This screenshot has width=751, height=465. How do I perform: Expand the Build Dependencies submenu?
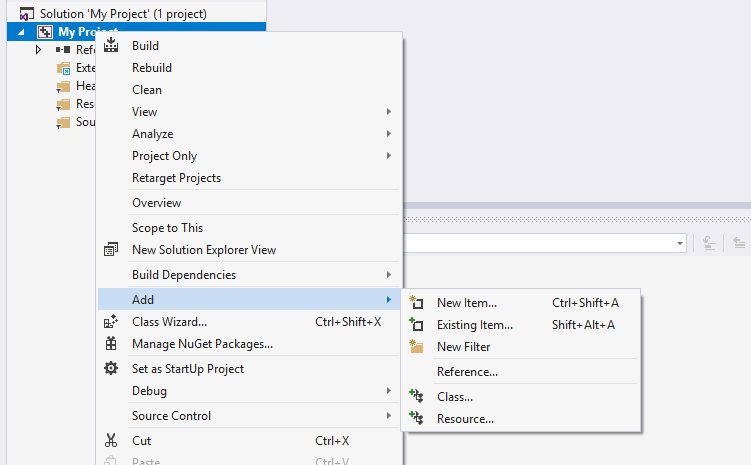click(x=388, y=275)
